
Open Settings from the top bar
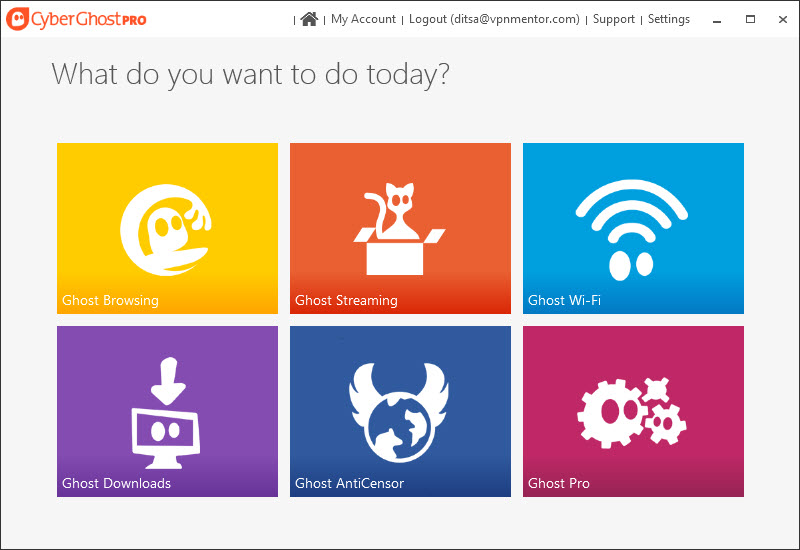(x=669, y=19)
